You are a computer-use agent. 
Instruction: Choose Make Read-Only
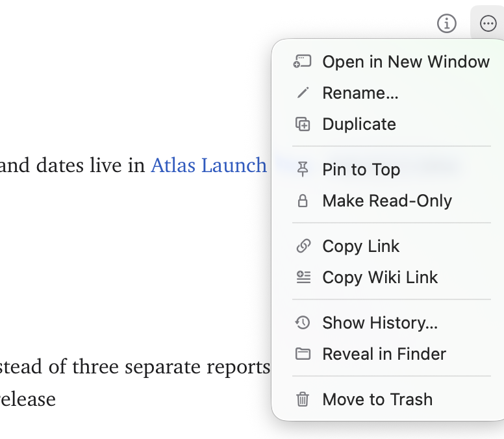coord(391,201)
